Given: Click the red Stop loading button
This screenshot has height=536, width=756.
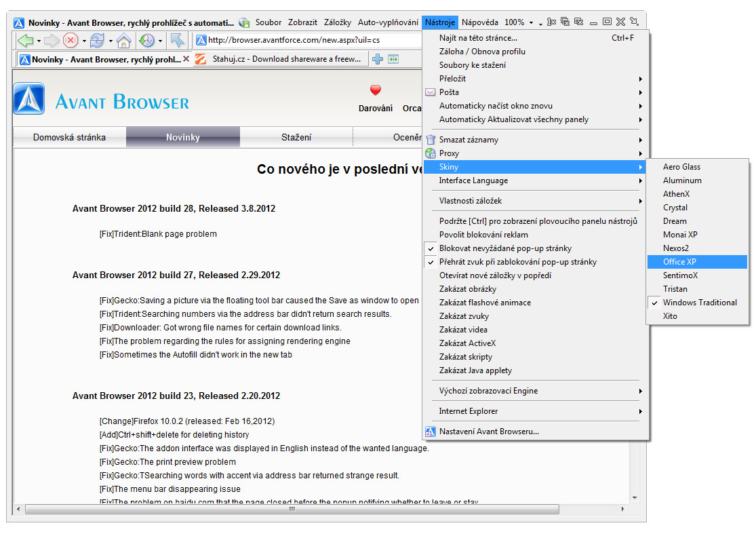Looking at the screenshot, I should [71, 41].
